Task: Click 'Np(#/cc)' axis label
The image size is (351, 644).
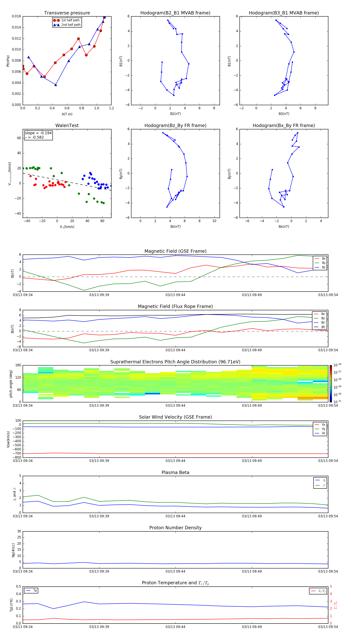Action: click(x=13, y=550)
